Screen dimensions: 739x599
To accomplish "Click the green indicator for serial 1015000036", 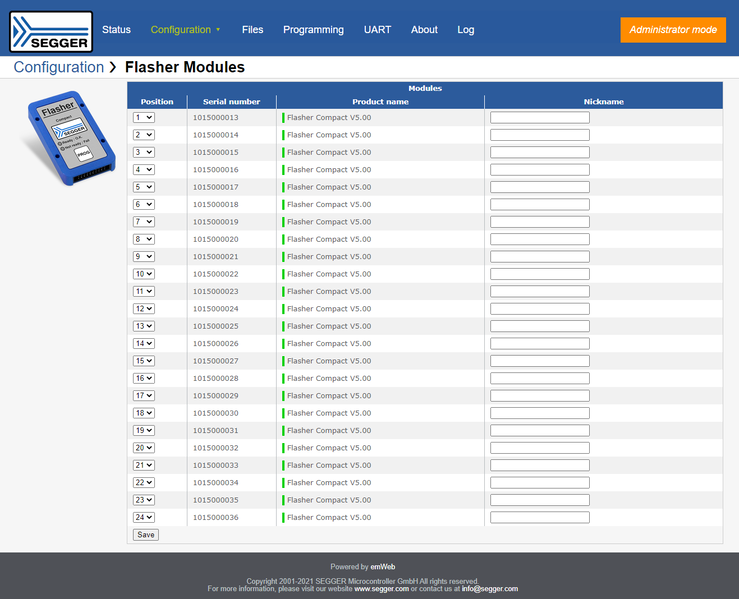I will tap(283, 517).
